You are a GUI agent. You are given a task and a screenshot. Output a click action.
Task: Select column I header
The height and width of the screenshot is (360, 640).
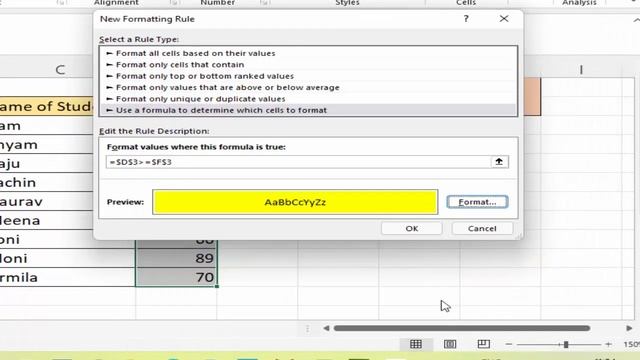[581, 70]
